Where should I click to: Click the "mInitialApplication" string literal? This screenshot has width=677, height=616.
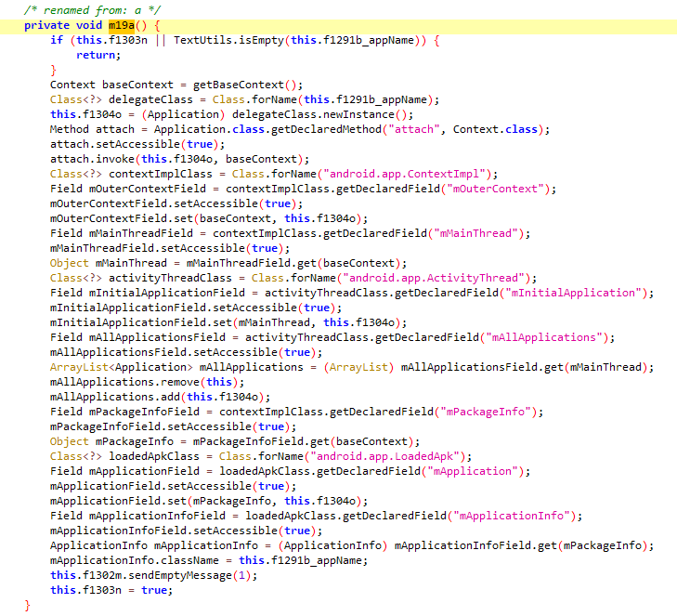573,293
